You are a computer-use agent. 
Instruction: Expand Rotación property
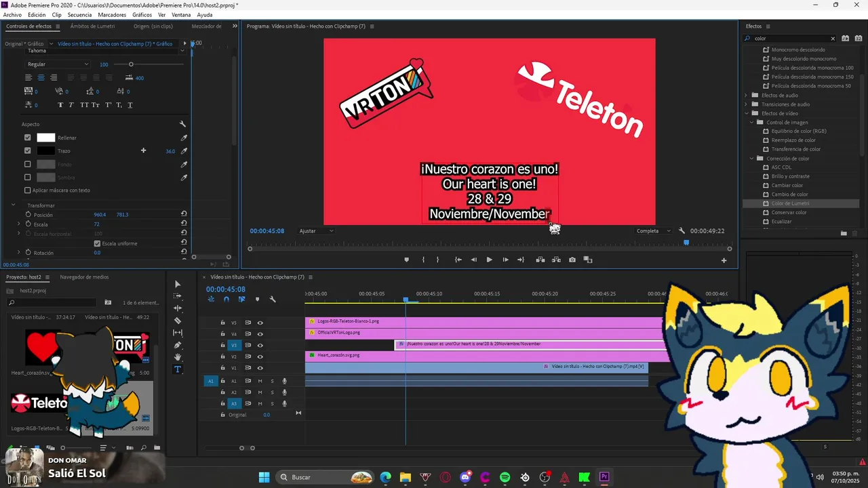click(x=19, y=252)
